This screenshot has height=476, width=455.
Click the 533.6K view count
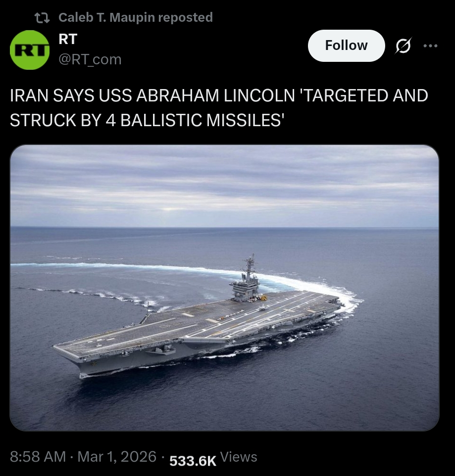click(193, 461)
